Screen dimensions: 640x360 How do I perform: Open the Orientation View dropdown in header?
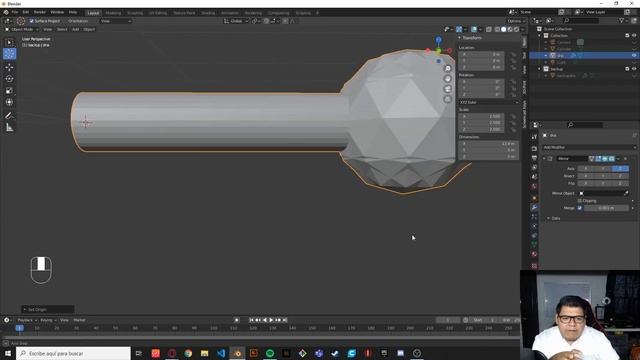tap(116, 21)
